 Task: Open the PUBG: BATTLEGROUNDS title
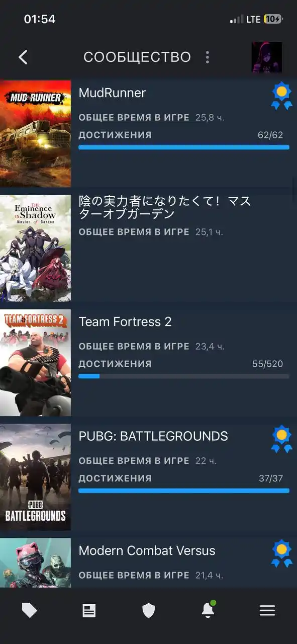tap(153, 436)
